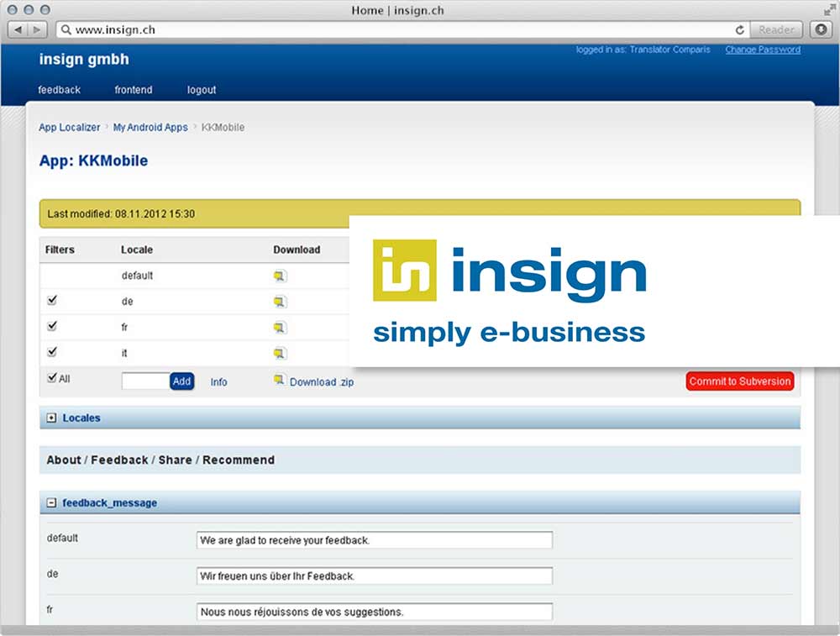Open the browser downloads button
The image size is (840, 636).
821,29
